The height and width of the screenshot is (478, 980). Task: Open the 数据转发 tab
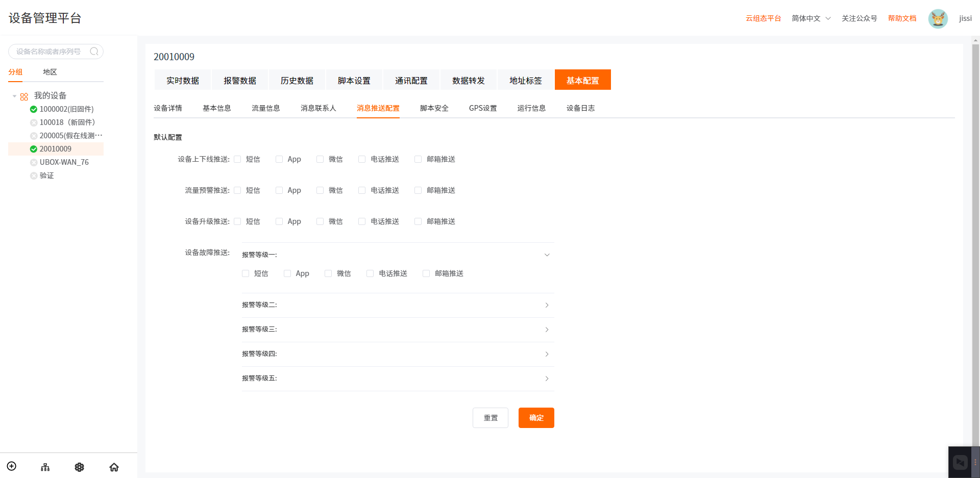(x=469, y=80)
